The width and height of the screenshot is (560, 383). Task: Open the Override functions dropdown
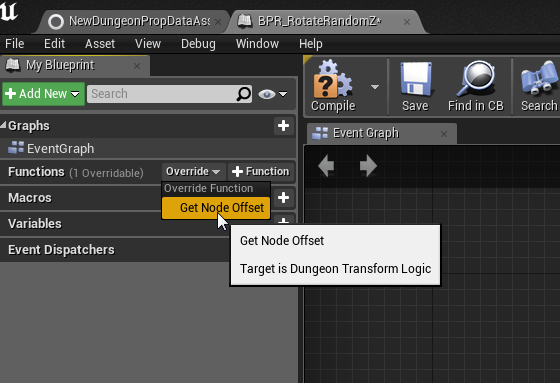point(193,171)
